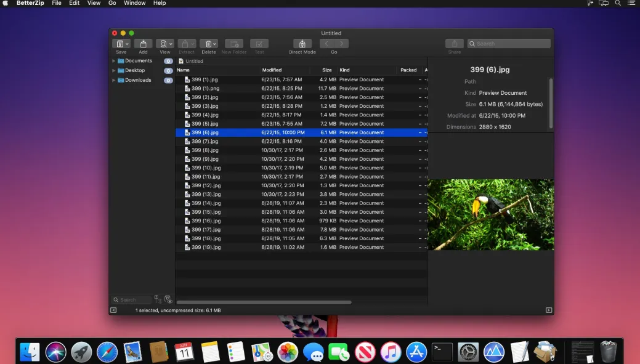Toggle sidebar with bottom-left panel button
The image size is (640, 364).
pos(113,310)
